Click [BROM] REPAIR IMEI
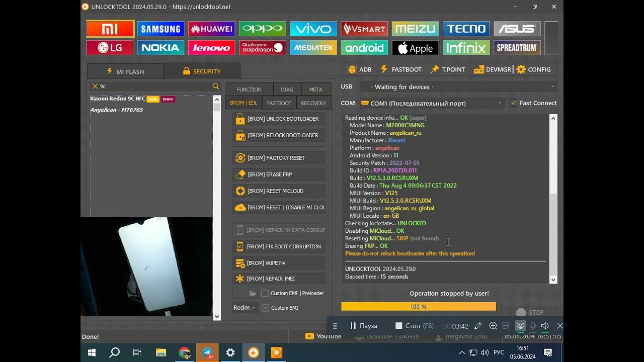 coord(279,279)
